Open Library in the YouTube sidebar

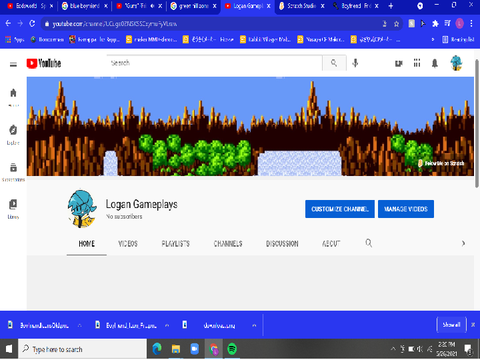pos(13,209)
